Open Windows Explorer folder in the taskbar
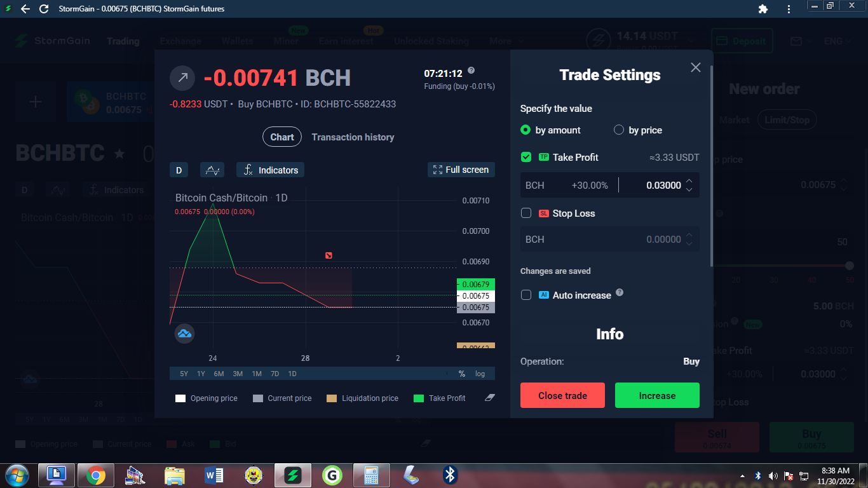This screenshot has height=488, width=868. [x=175, y=475]
